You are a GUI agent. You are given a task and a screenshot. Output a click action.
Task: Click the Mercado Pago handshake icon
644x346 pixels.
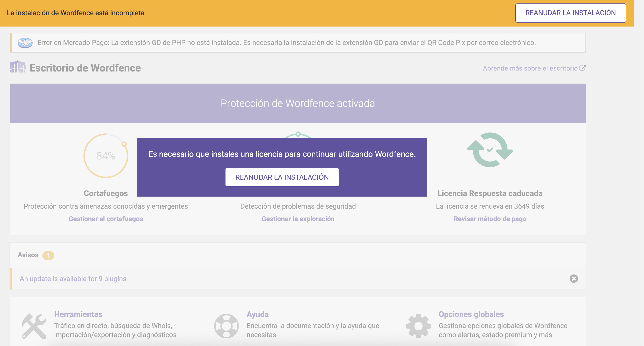(x=25, y=43)
